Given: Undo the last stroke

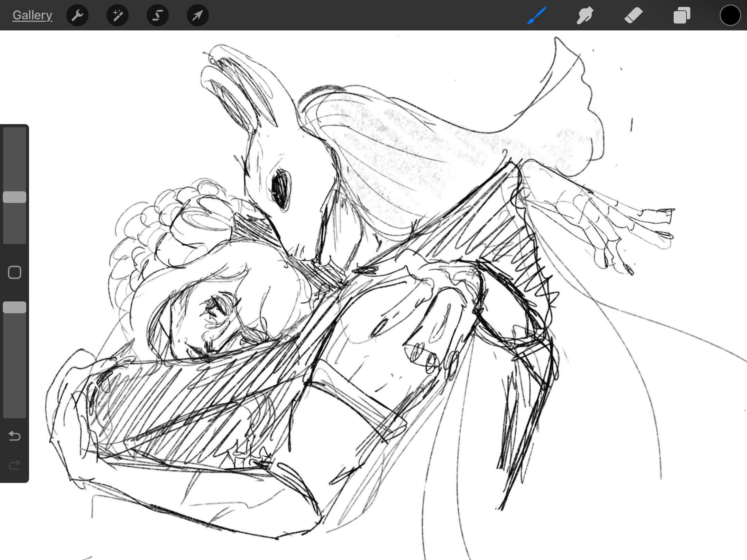Looking at the screenshot, I should [15, 436].
